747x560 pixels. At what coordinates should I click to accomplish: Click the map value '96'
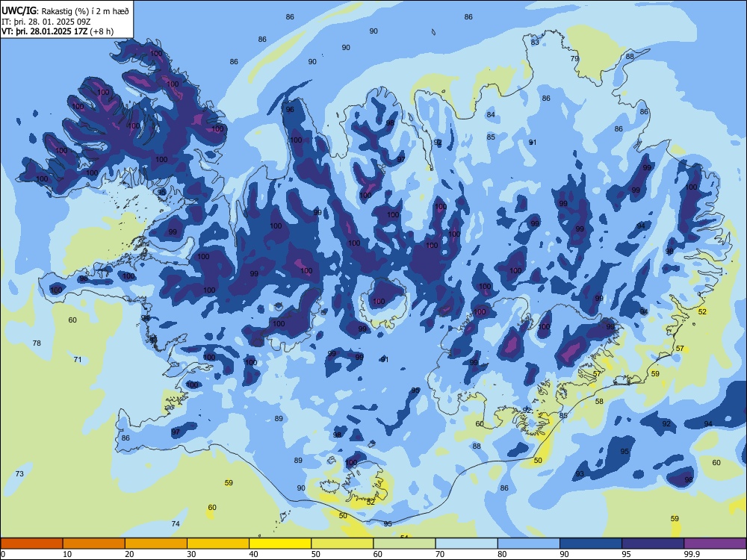(x=290, y=110)
